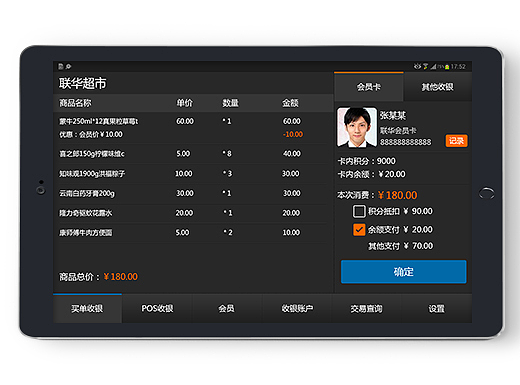Click the blue 确定 button
The image size is (520, 385).
coord(404,272)
